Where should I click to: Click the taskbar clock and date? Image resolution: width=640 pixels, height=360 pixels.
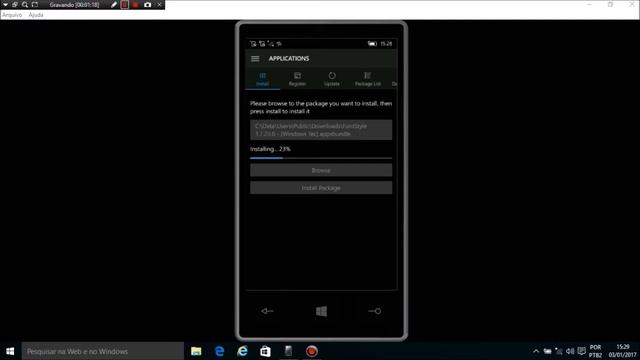(622, 351)
